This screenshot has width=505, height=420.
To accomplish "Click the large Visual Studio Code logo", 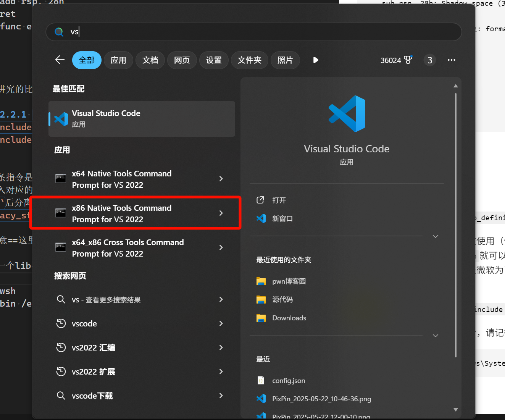I will [x=347, y=114].
